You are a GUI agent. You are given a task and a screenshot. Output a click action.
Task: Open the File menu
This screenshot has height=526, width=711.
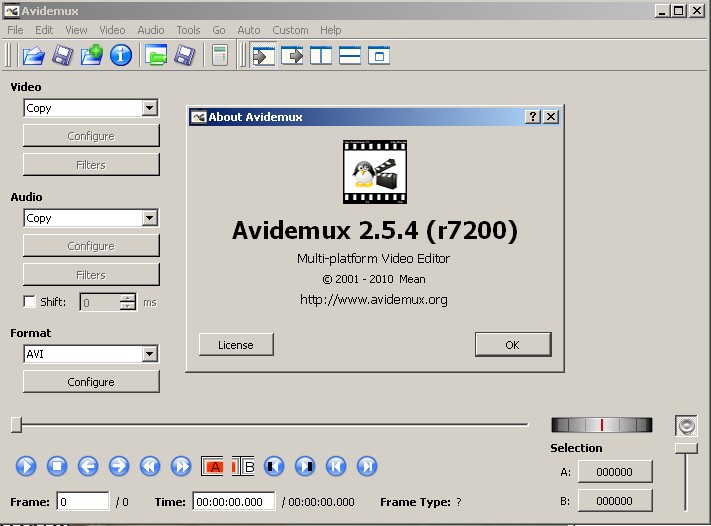[x=15, y=30]
